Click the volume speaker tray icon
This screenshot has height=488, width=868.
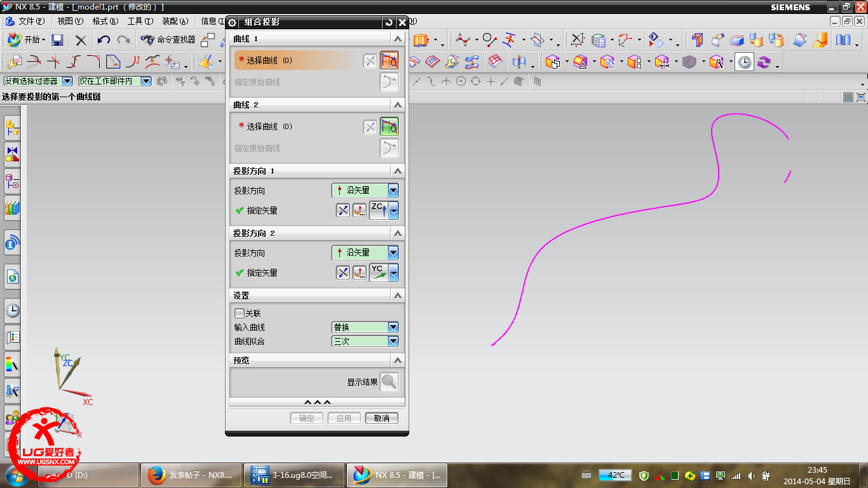(x=751, y=475)
